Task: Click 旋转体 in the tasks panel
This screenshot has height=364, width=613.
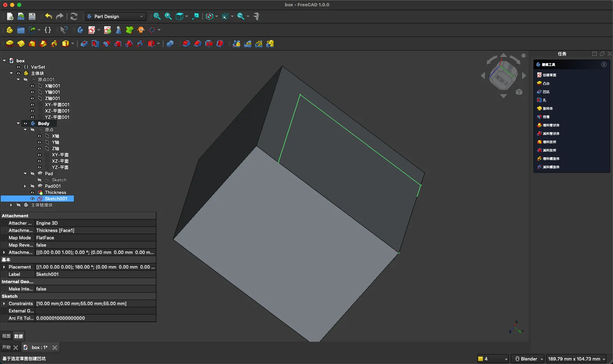Action: [547, 108]
